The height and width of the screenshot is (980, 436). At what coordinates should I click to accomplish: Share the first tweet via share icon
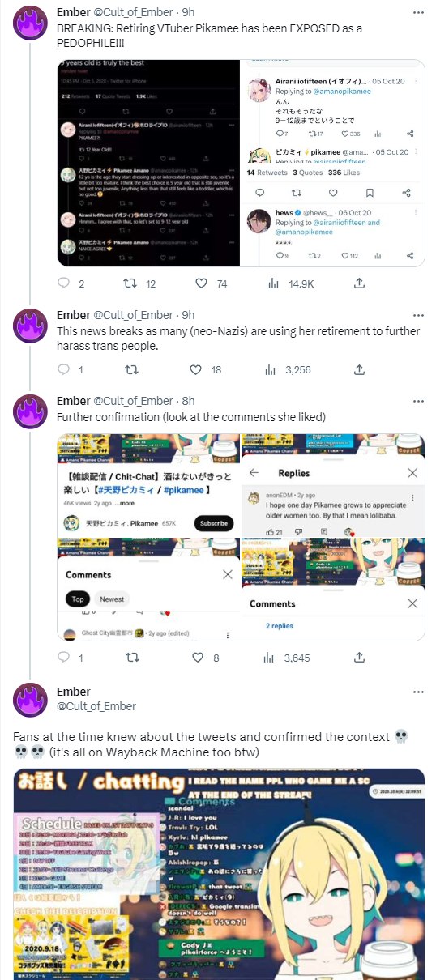[x=359, y=283]
